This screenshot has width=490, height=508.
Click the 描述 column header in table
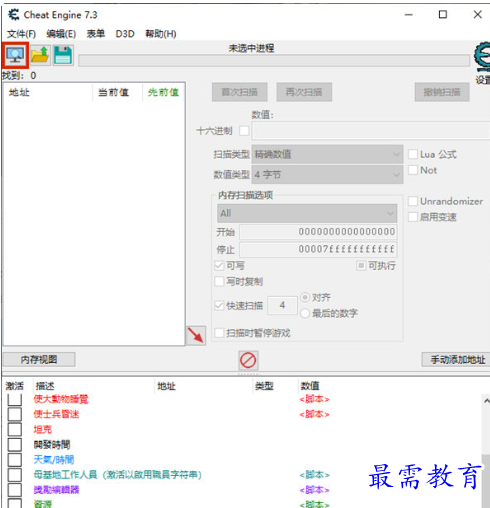[45, 386]
